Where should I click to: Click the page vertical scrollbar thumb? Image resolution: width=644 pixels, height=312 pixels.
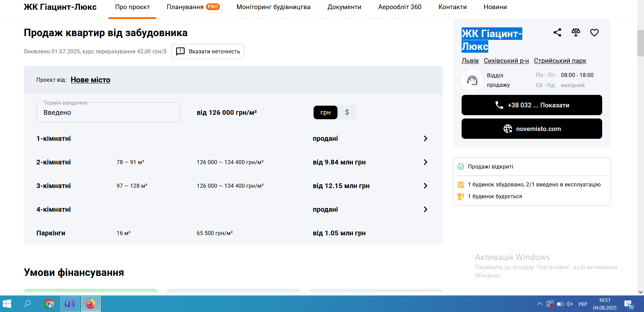[641, 43]
